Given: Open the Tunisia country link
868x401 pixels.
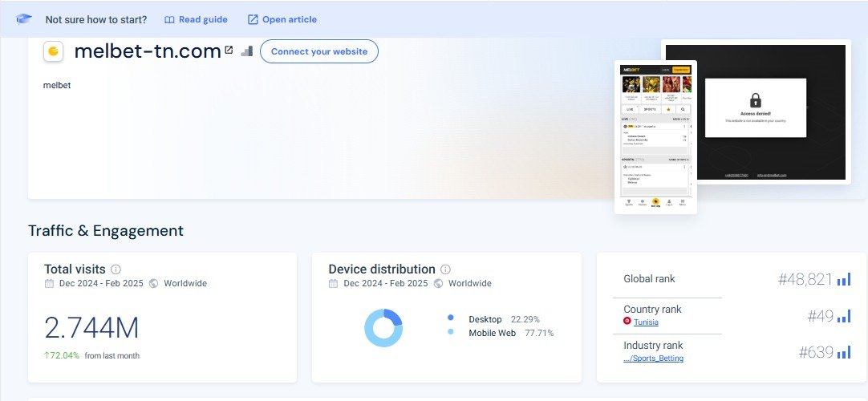Looking at the screenshot, I should pyautogui.click(x=646, y=322).
